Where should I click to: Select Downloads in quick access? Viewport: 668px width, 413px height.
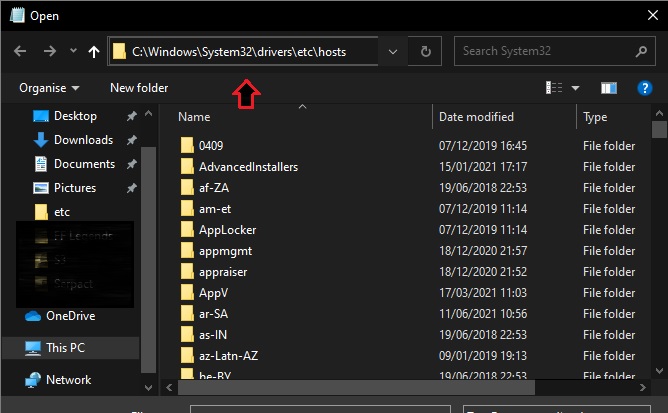[x=83, y=140]
